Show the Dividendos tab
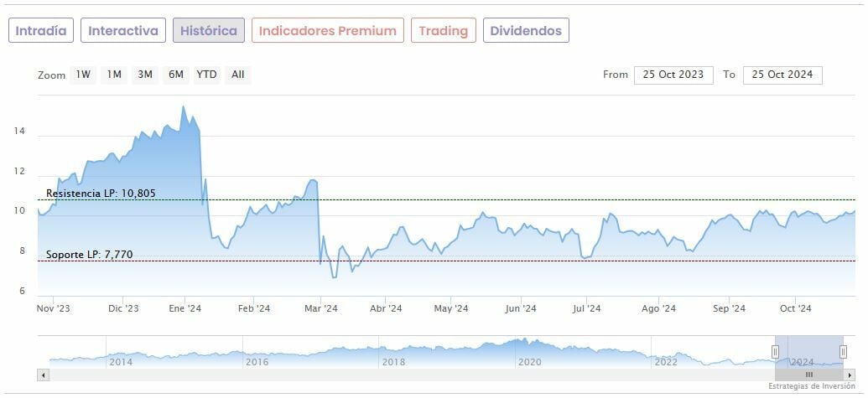The width and height of the screenshot is (868, 398). (526, 31)
